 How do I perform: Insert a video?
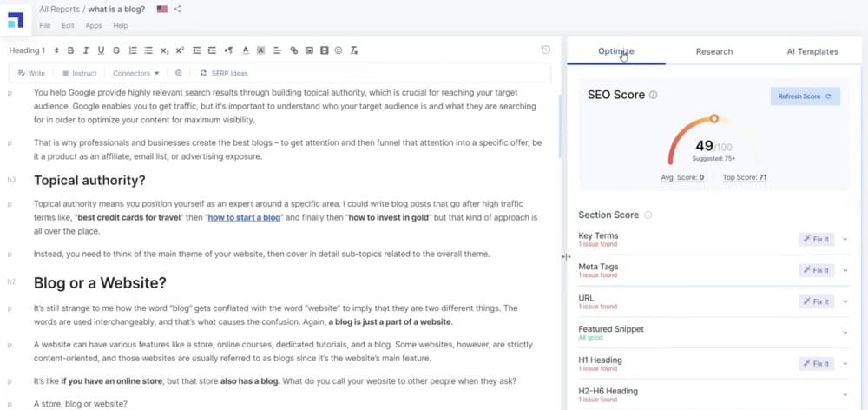click(325, 50)
